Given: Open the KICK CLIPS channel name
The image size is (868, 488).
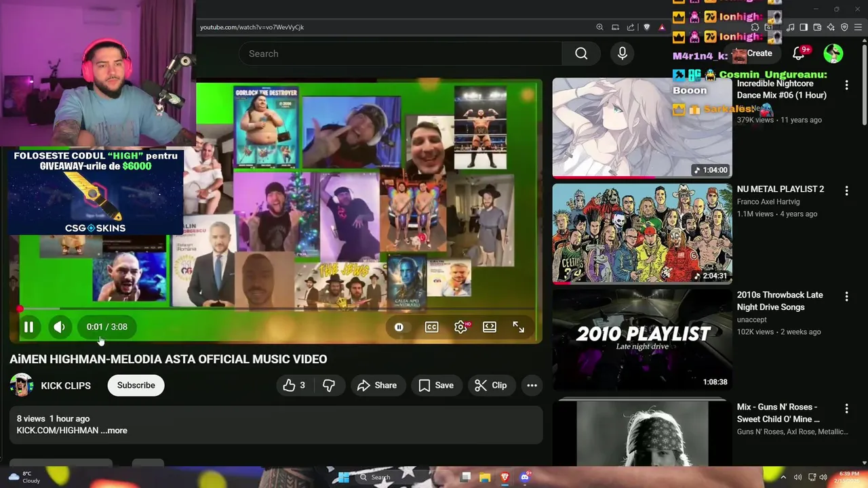Looking at the screenshot, I should pos(66,386).
